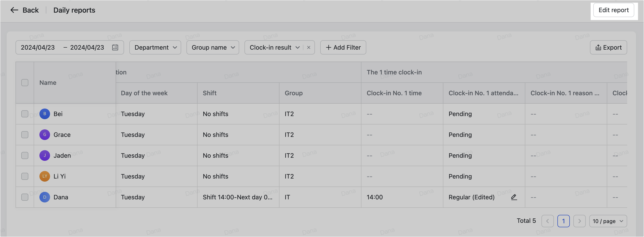Open the Department filter dropdown

coord(155,47)
